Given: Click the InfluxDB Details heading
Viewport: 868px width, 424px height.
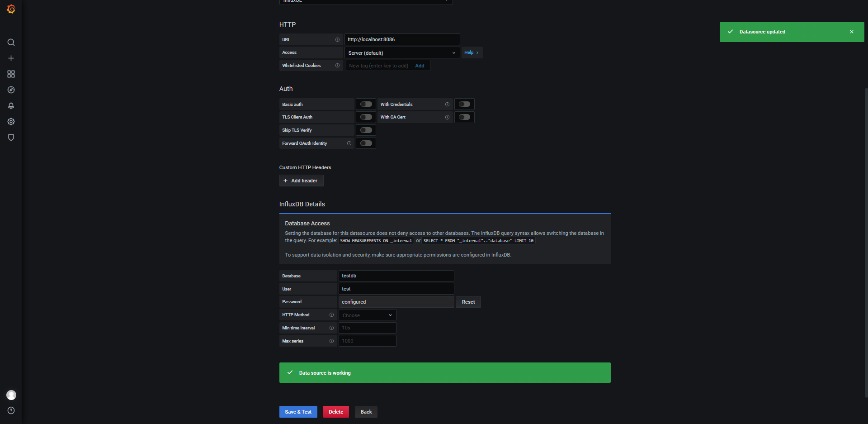Looking at the screenshot, I should coord(302,204).
